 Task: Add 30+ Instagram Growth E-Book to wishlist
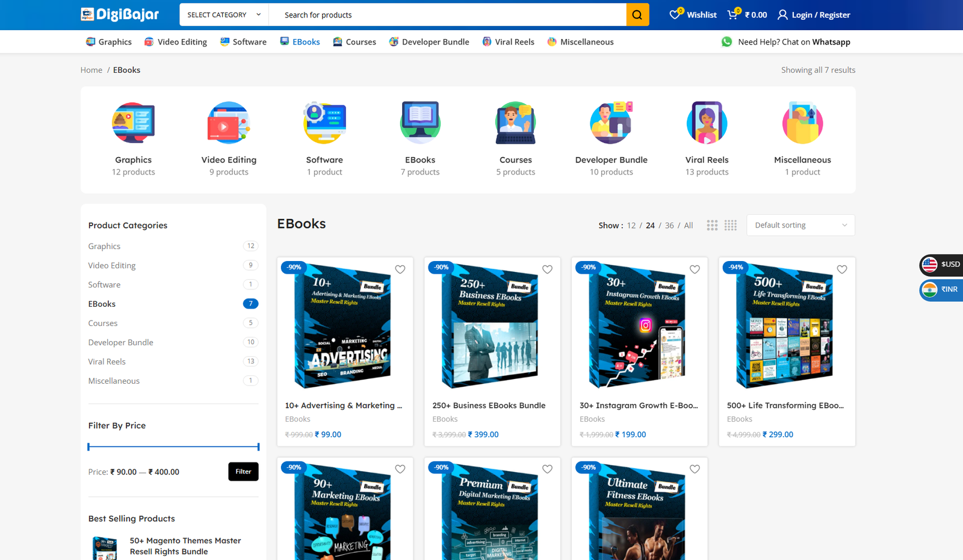point(695,269)
